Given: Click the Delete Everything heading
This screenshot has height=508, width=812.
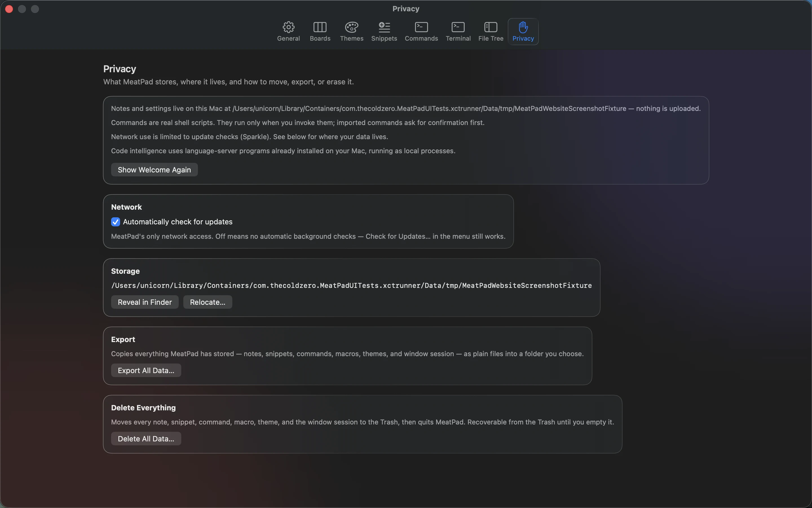Looking at the screenshot, I should click(x=143, y=408).
